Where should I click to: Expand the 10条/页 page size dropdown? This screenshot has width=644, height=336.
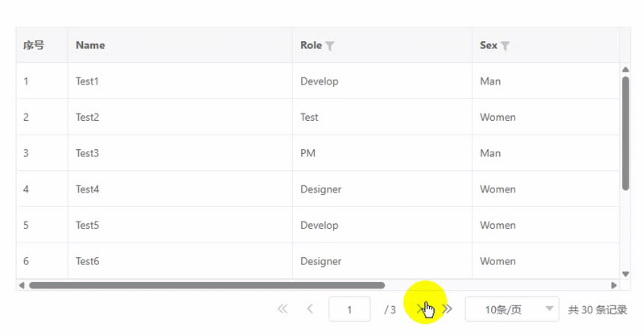click(512, 309)
